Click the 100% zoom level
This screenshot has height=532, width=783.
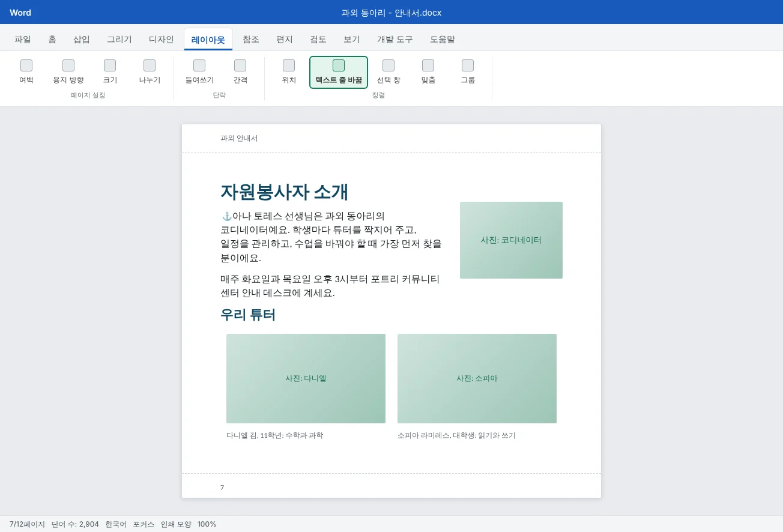coord(207,524)
